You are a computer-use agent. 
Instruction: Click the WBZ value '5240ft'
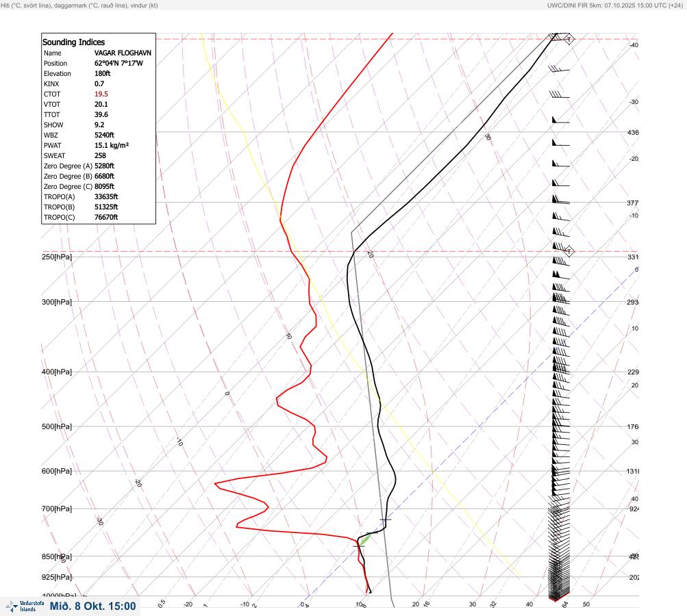tap(104, 135)
